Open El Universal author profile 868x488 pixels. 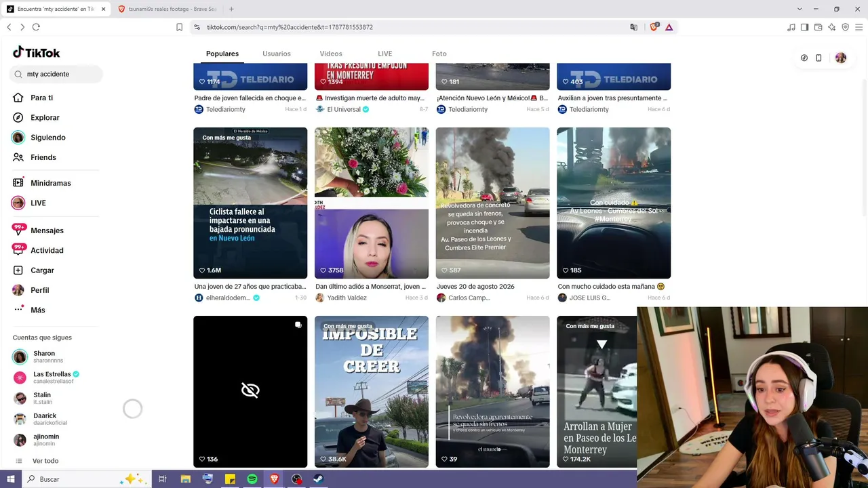[344, 109]
